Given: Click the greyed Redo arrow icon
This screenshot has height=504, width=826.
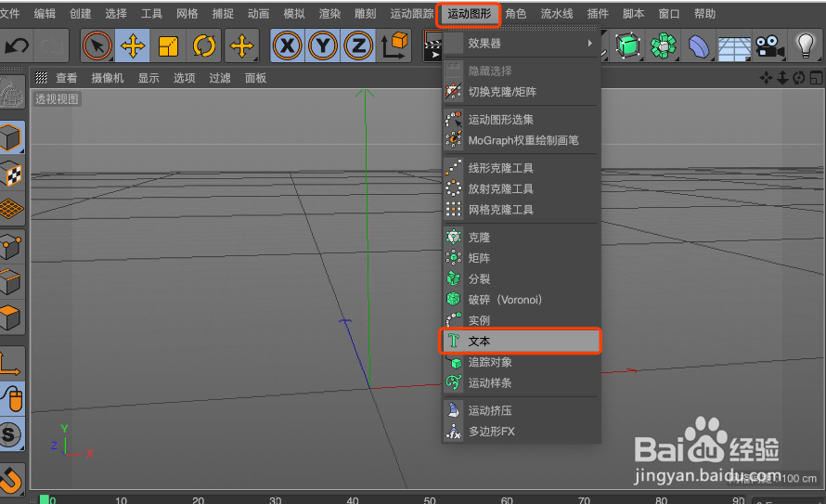Looking at the screenshot, I should 50,45.
